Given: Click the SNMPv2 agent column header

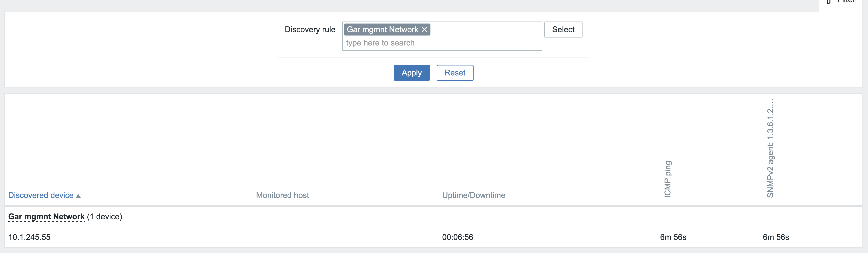Looking at the screenshot, I should pos(770,148).
